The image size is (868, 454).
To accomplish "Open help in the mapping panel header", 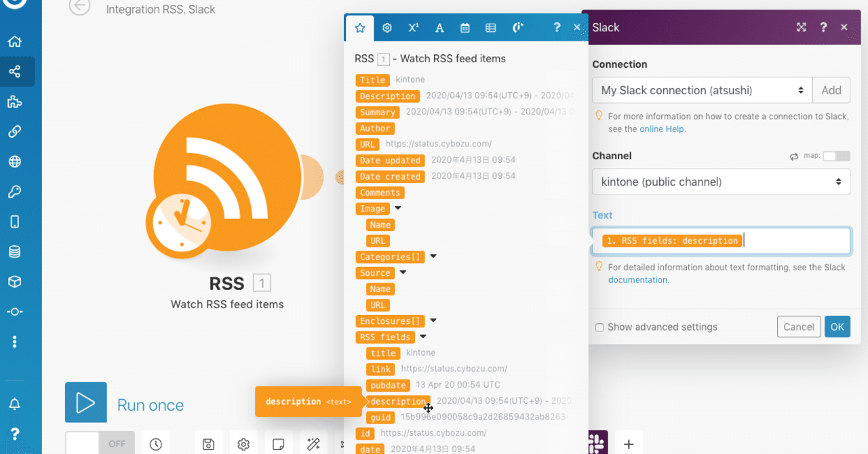I will 557,28.
